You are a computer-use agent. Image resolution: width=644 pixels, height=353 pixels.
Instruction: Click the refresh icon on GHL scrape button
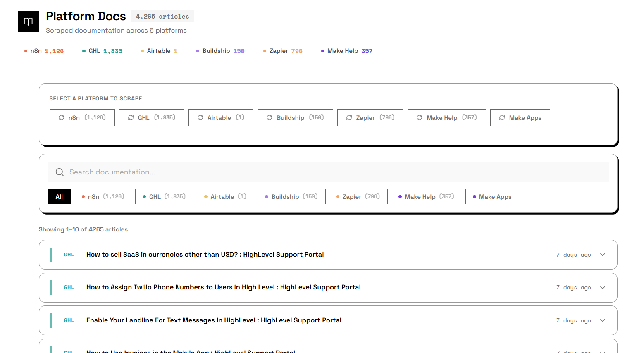click(x=131, y=118)
